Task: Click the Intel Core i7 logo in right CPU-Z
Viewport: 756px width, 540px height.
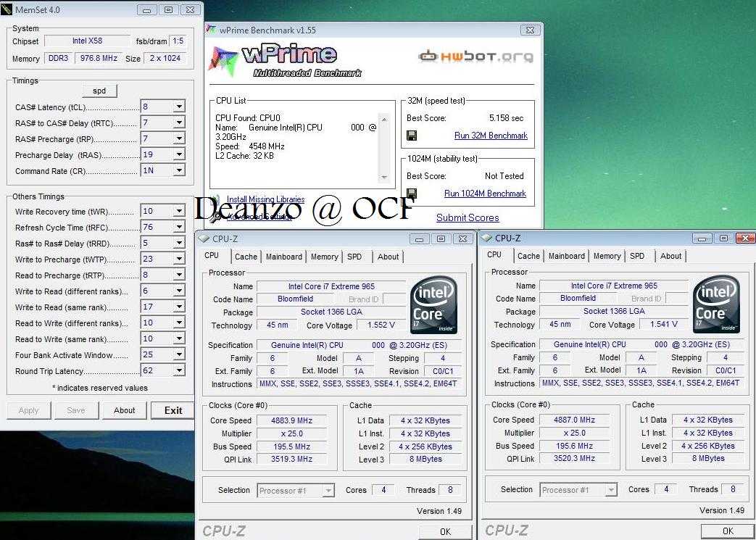Action: [717, 304]
